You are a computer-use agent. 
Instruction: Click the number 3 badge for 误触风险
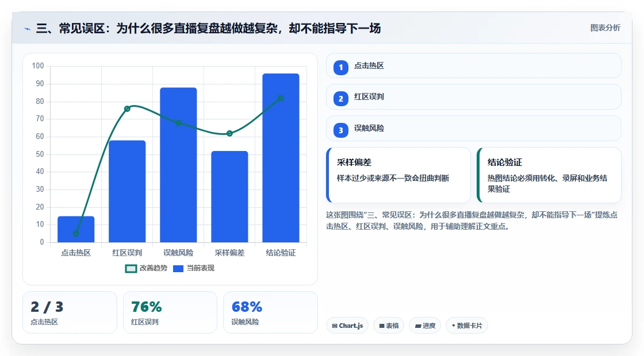(340, 130)
